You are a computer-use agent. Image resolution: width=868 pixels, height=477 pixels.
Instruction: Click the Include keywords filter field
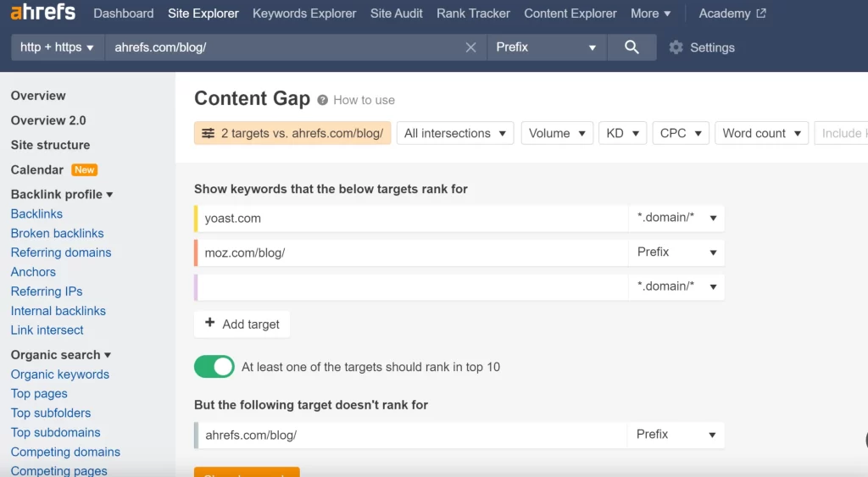[841, 133]
